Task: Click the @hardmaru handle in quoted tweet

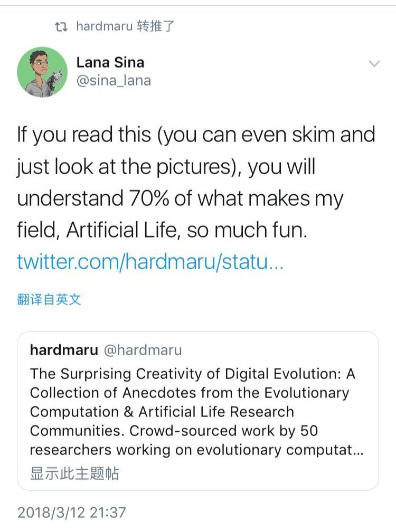Action: coord(143,350)
